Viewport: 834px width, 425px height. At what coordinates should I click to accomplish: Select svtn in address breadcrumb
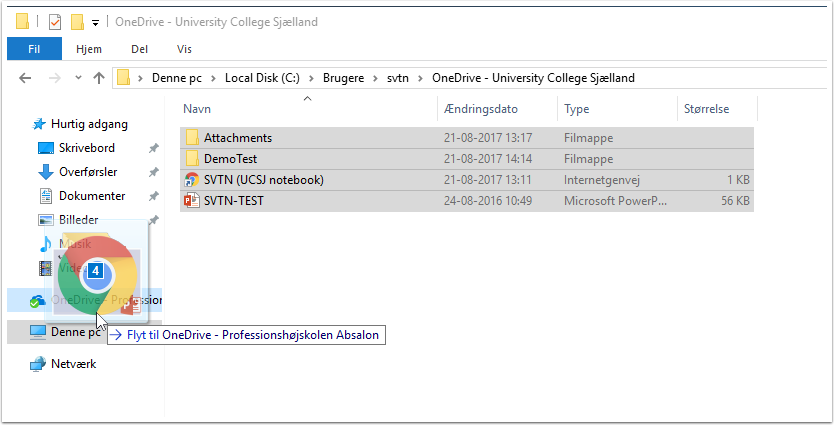[398, 78]
